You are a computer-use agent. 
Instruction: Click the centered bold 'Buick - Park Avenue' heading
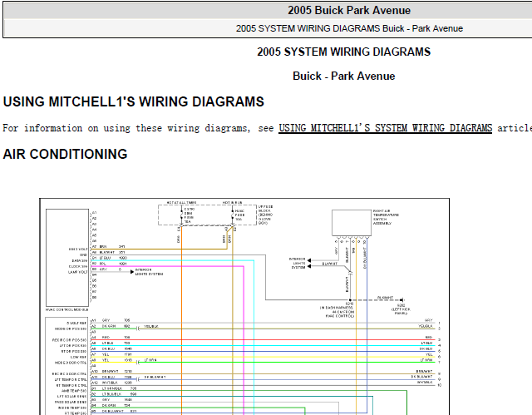click(343, 76)
